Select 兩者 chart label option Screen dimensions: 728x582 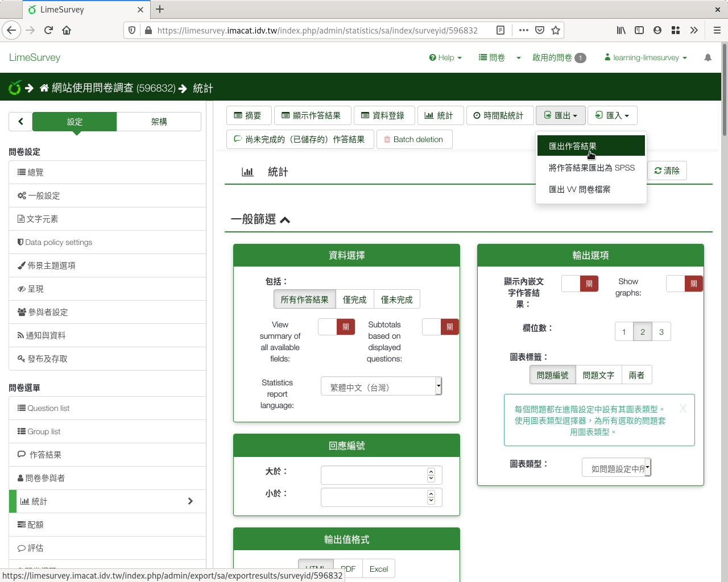(x=636, y=375)
